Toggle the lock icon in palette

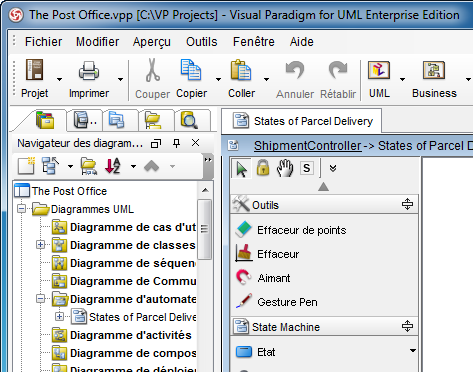click(263, 168)
